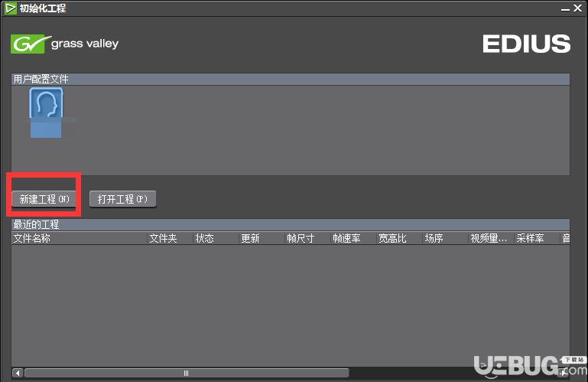Select the user profile avatar icon
588x382 pixels.
[x=46, y=103]
